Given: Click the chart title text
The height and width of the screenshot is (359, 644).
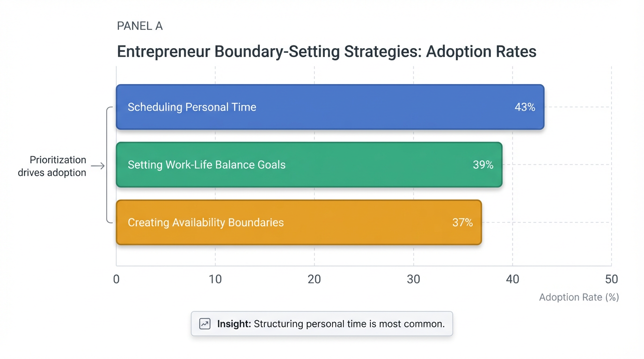Looking at the screenshot, I should (x=326, y=51).
